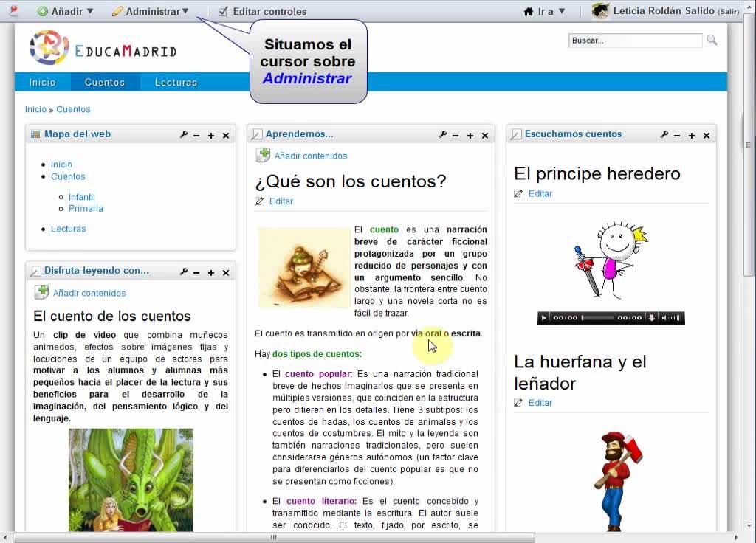
Task: Click the Salir logout link
Action: point(729,11)
